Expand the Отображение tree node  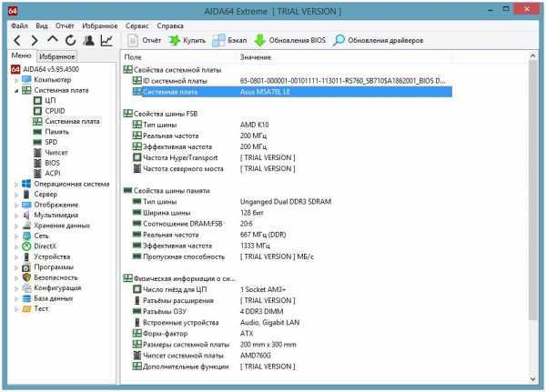pyautogui.click(x=16, y=205)
